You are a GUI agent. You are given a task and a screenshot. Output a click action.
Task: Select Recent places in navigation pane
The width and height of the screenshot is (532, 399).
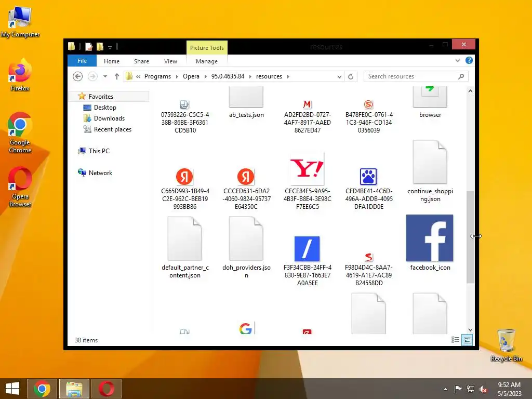click(112, 129)
